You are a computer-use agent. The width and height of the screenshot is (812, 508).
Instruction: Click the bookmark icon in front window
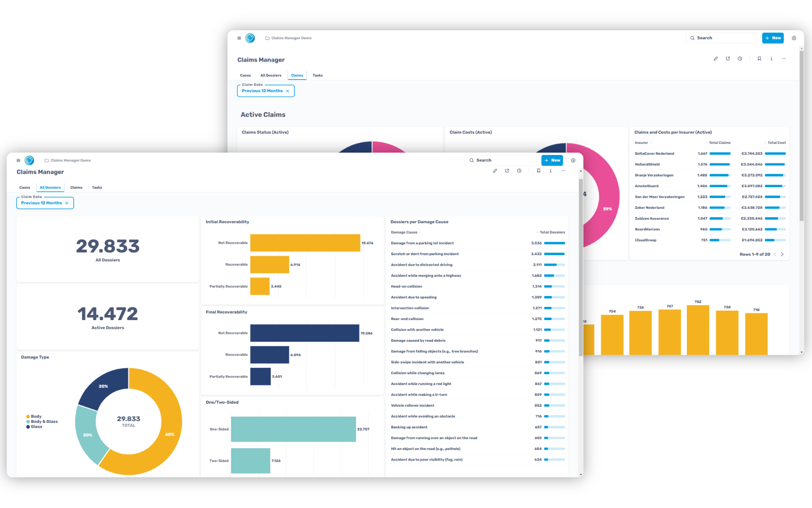pos(538,171)
